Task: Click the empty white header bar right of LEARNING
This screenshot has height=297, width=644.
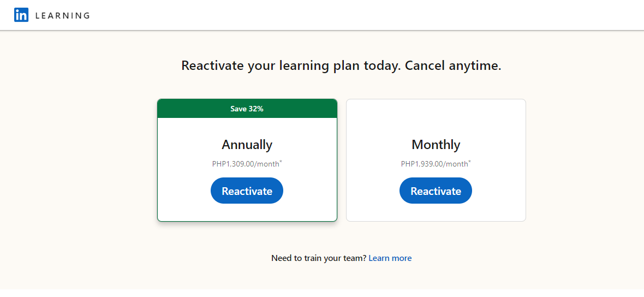Action: [x=355, y=15]
